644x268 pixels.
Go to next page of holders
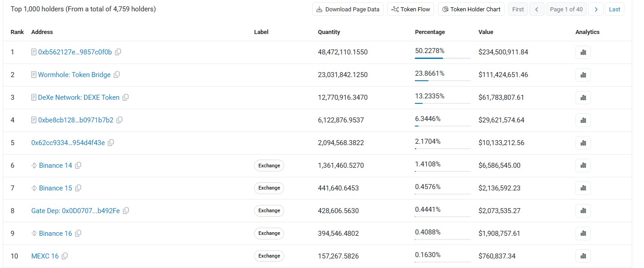[x=596, y=9]
